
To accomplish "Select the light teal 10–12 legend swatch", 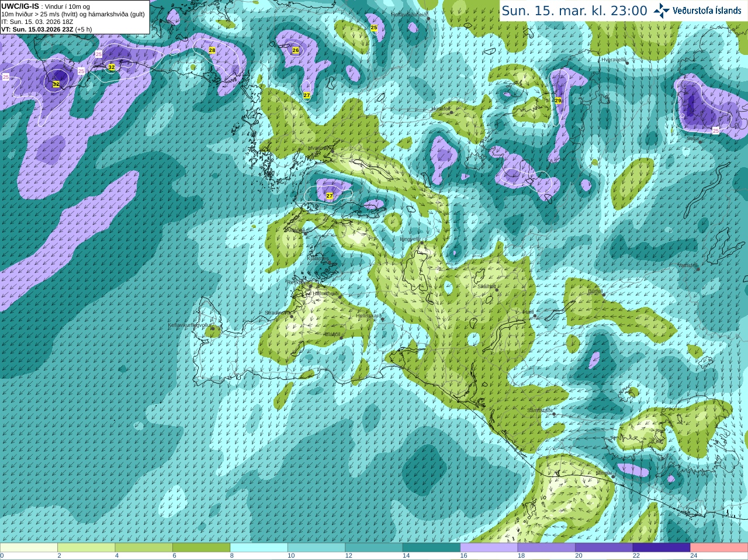I will pyautogui.click(x=316, y=548).
